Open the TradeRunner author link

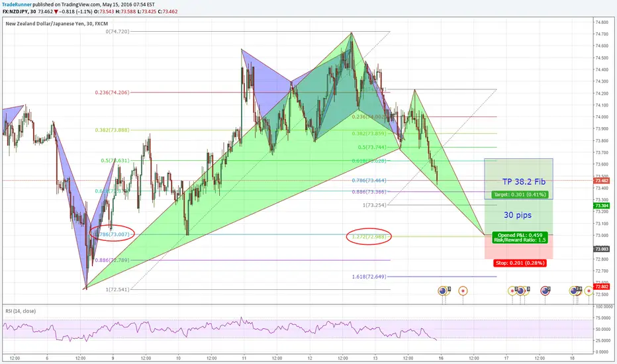[16, 5]
